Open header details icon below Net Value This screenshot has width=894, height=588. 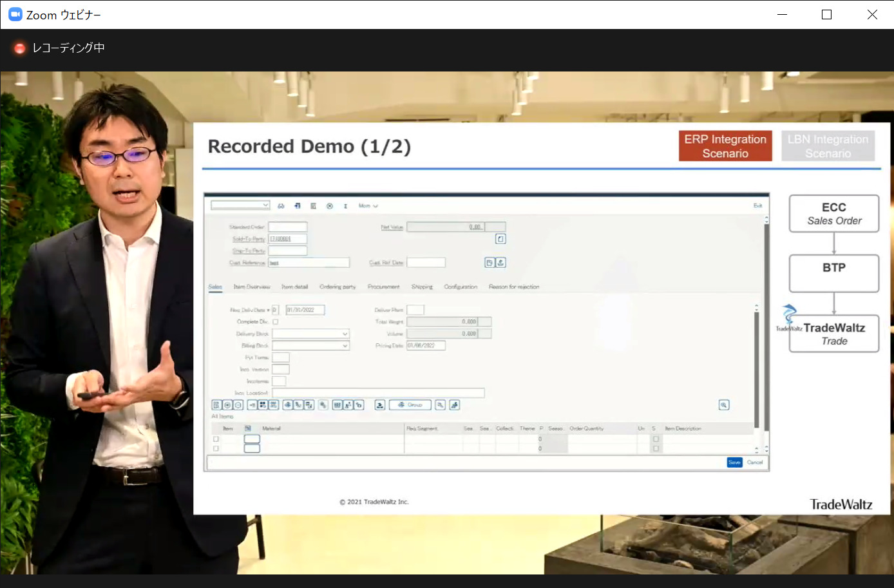pos(500,239)
